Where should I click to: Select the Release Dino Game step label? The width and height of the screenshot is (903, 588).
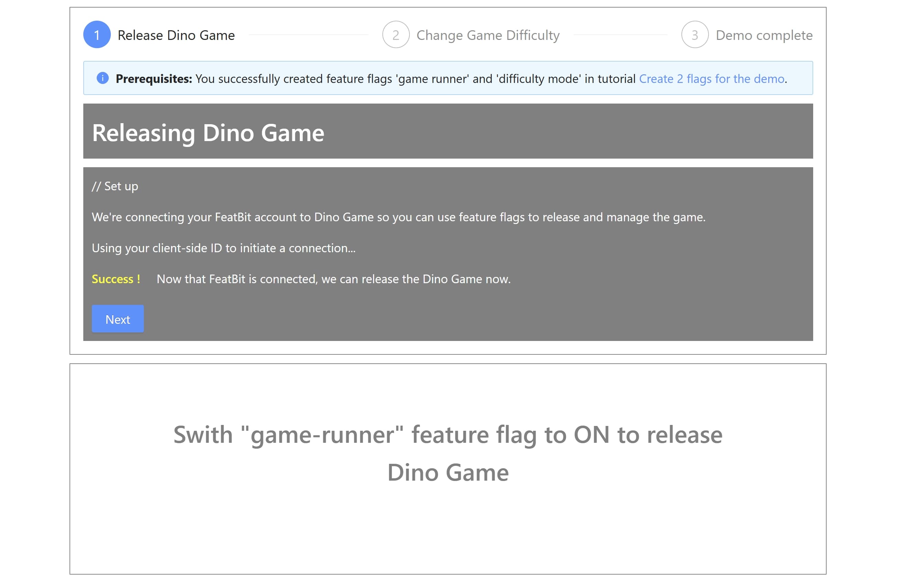tap(176, 35)
